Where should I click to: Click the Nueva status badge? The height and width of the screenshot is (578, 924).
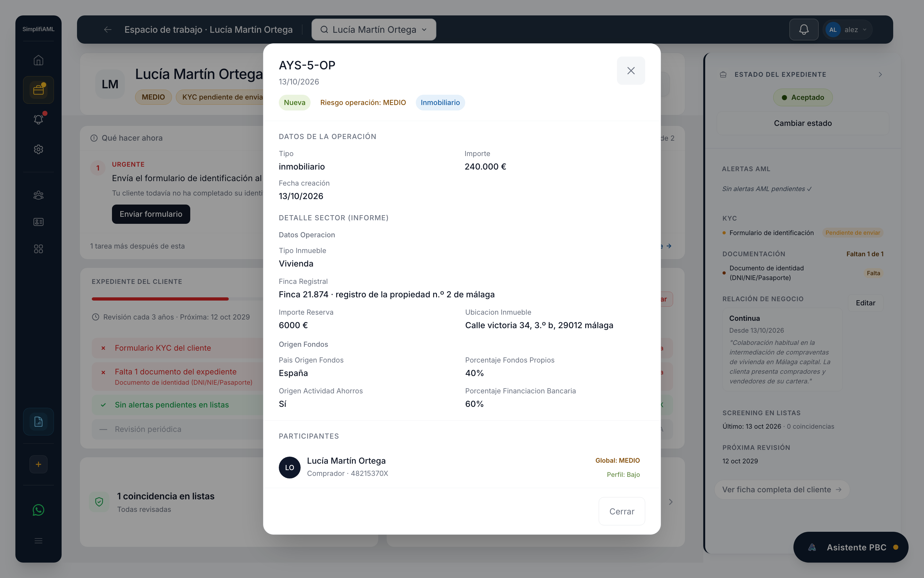pyautogui.click(x=295, y=102)
